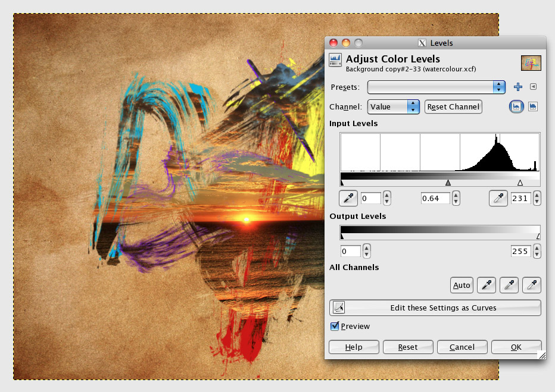Click the curves icon on Edit Settings button
Viewport: 555px width, 392px height.
(339, 308)
